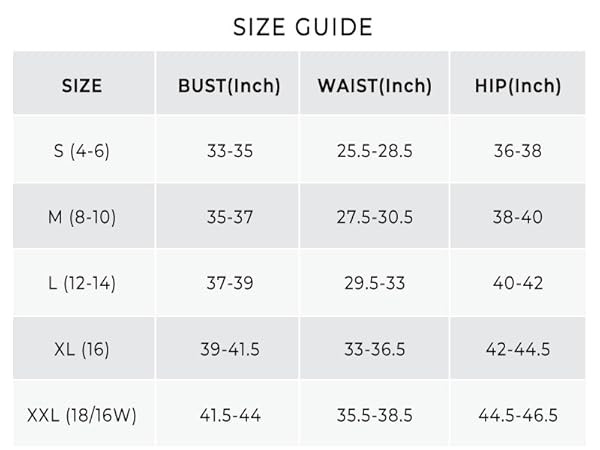This screenshot has width=600, height=450.
Task: Click bust value 35-37 for size M
Action: [227, 217]
